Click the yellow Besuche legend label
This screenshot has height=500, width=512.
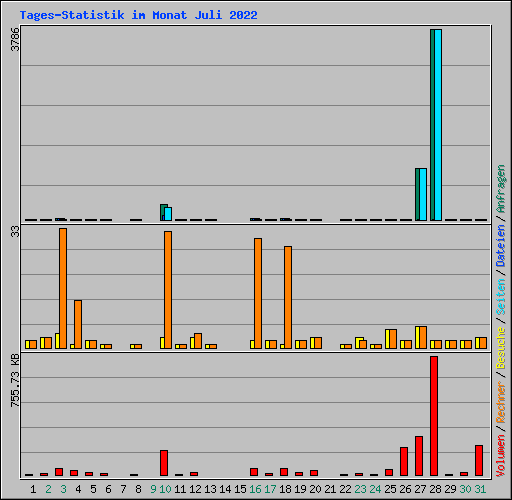click(501, 348)
